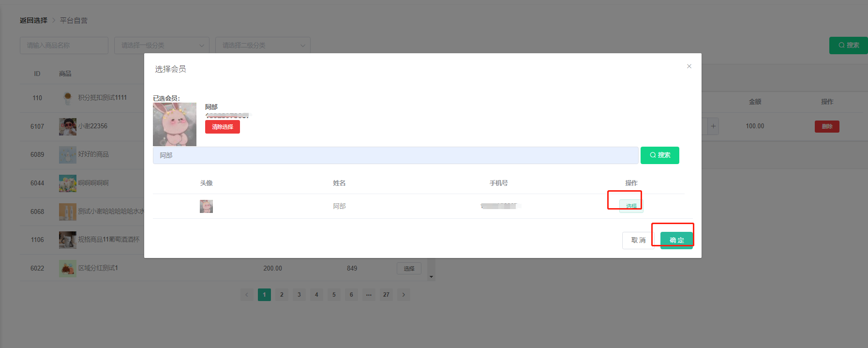Click product name 好好的商品

coord(93,155)
